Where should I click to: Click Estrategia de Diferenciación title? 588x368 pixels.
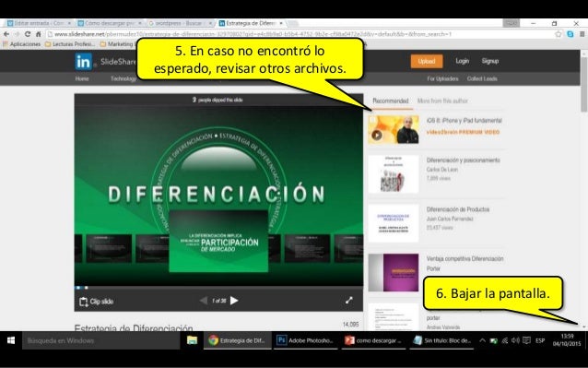click(x=134, y=327)
